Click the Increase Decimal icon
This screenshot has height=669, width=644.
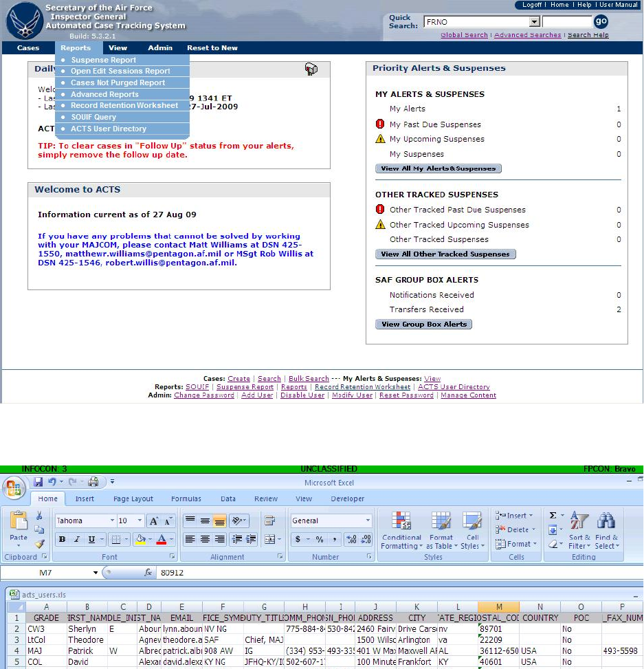[351, 539]
